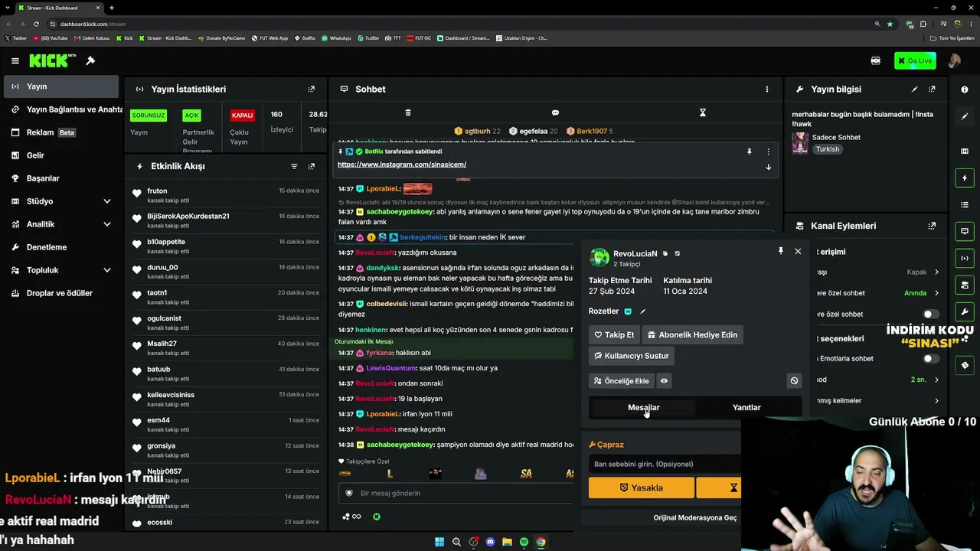Open pinned message three-dot options
Screen dimensions: 980x551
pyautogui.click(x=768, y=152)
